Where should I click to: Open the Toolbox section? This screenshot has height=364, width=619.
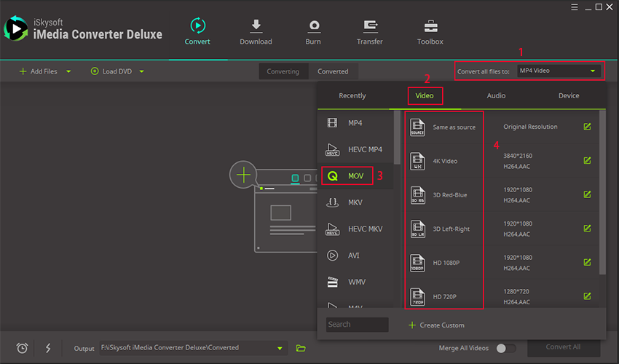[x=430, y=31]
